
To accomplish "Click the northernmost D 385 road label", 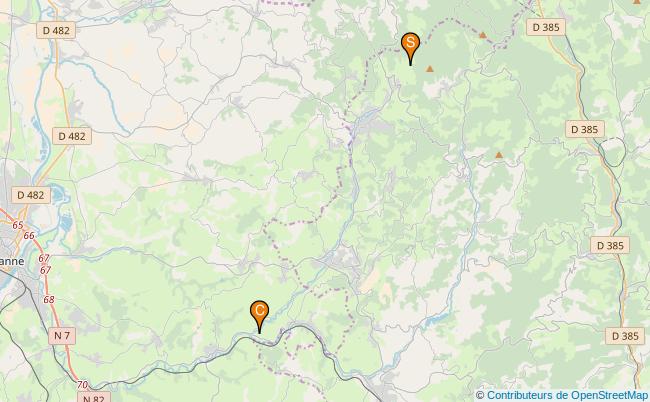I will (546, 27).
